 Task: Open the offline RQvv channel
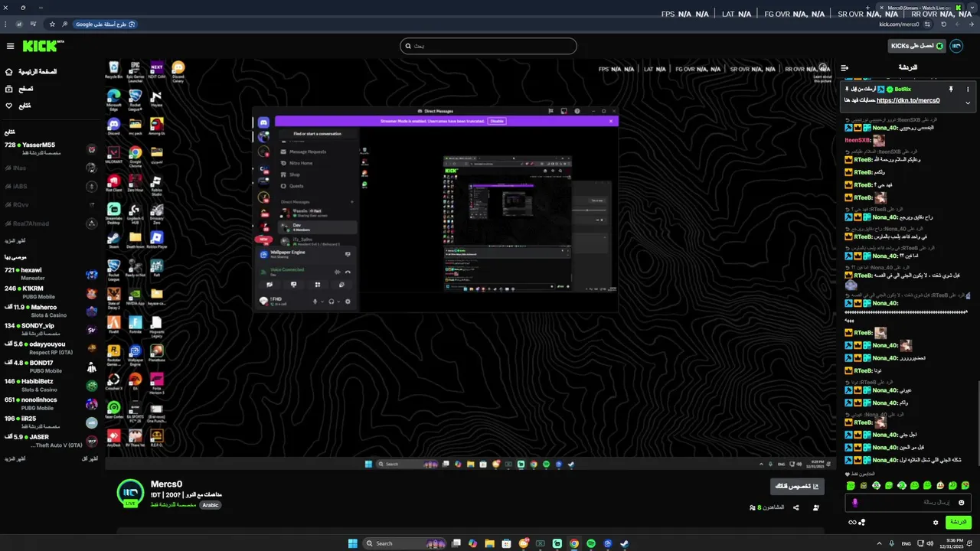(51, 204)
